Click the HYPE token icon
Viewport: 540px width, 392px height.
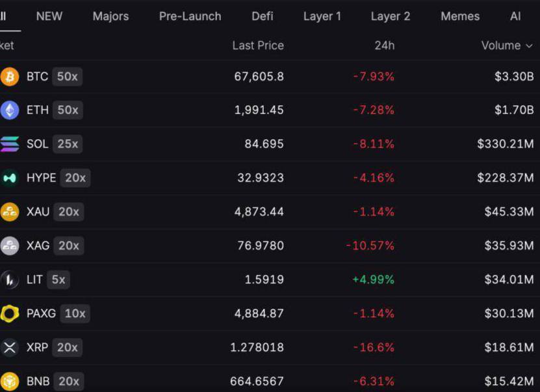10,178
